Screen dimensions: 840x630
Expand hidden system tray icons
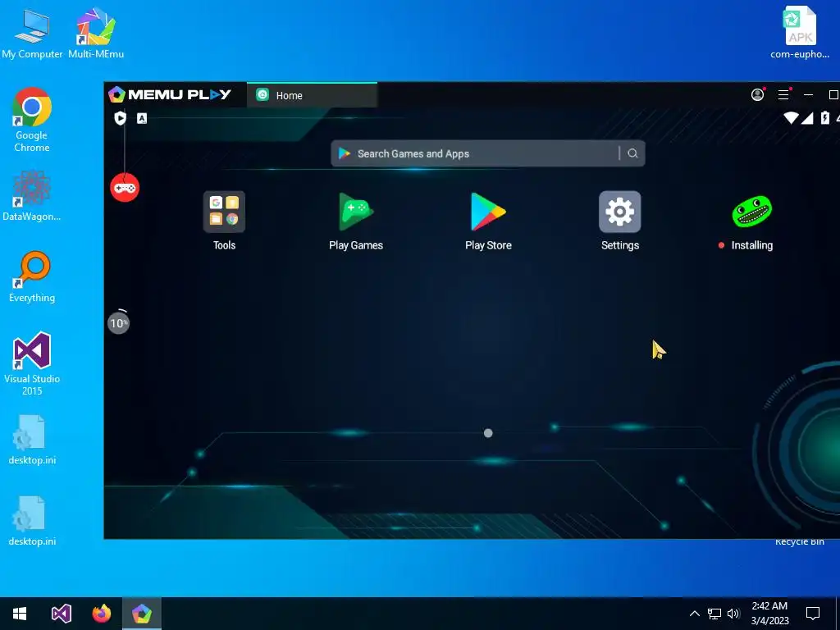(694, 614)
